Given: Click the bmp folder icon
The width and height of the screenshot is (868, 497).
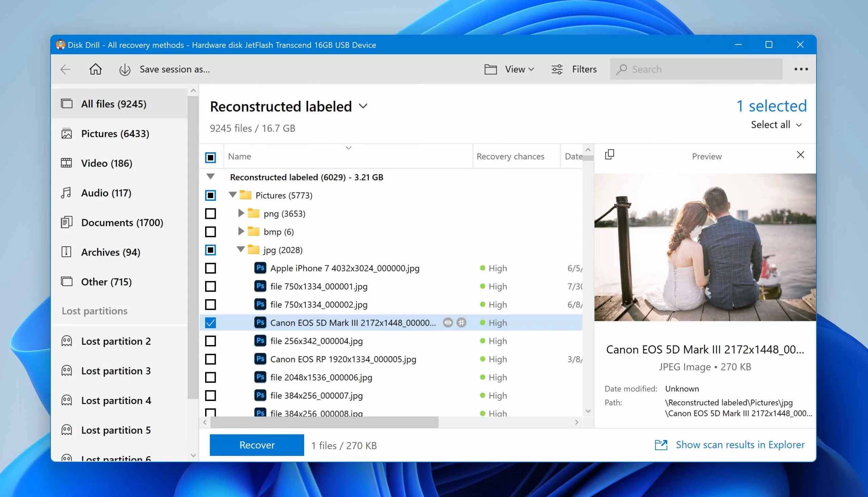Looking at the screenshot, I should coord(253,231).
